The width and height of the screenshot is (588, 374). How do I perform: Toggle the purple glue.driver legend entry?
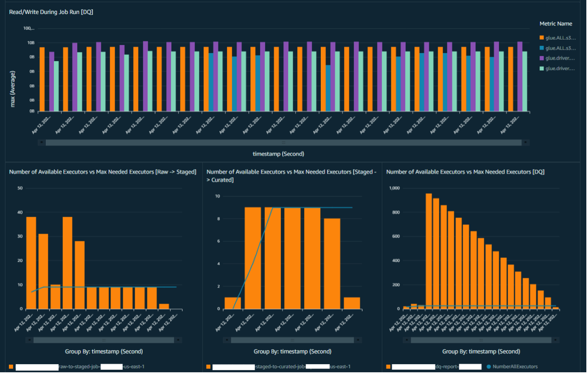(557, 58)
